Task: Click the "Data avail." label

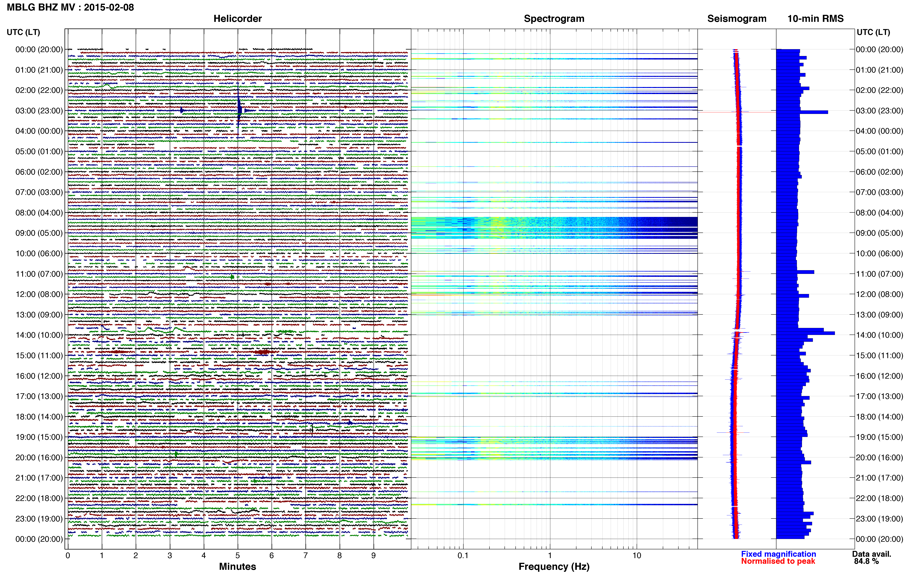Action: pos(872,554)
